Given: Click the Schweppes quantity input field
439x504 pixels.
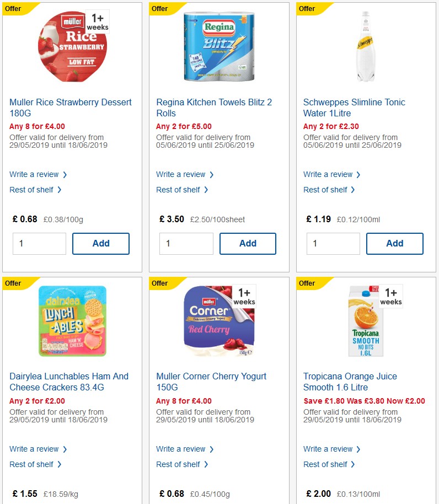Looking at the screenshot, I should coord(333,243).
